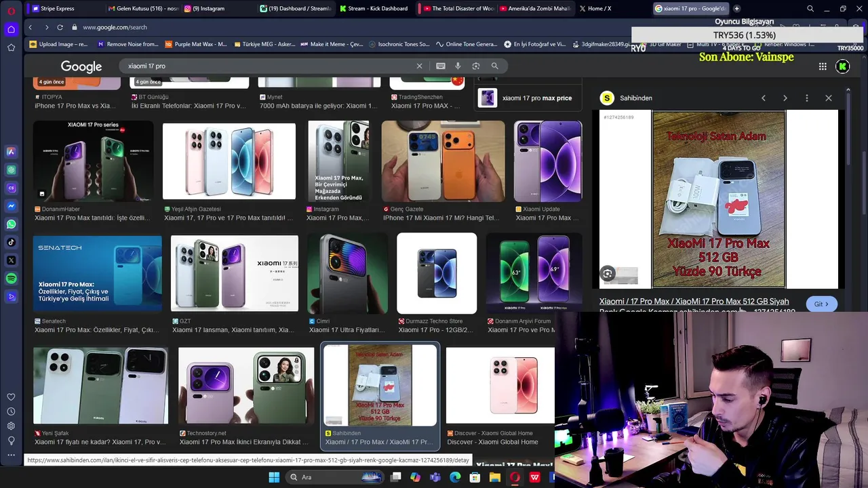Open Messenger in Opera sidebar
This screenshot has height=488, width=868.
pos(12,206)
